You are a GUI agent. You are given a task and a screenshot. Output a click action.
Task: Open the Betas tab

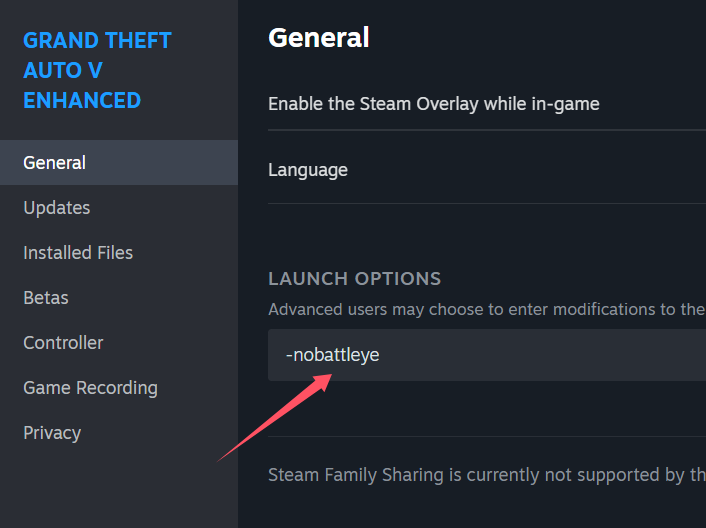point(119,298)
